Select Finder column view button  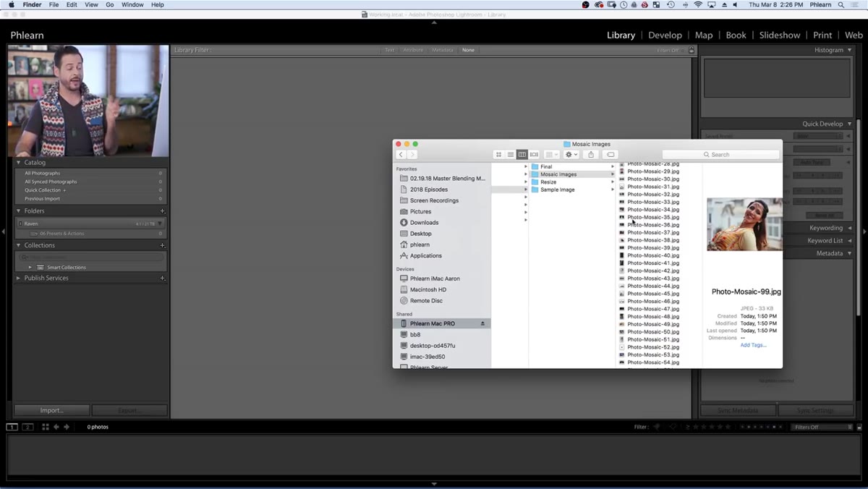click(522, 155)
